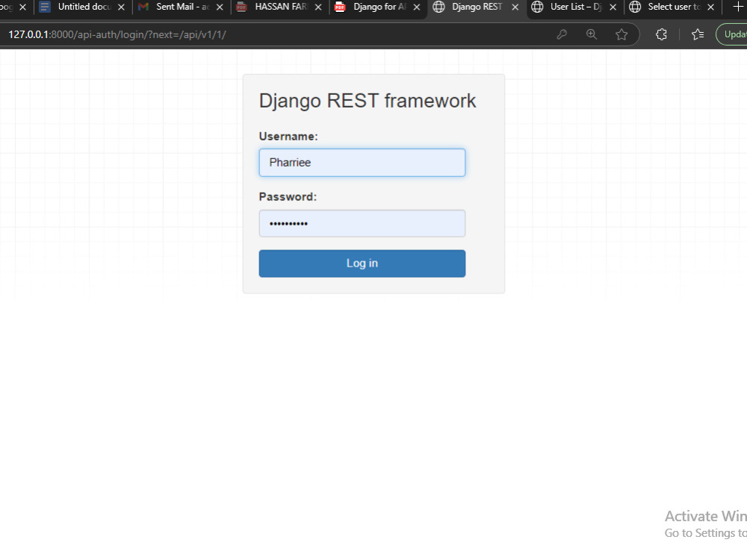Click the globe icon on Django REST tab

click(x=438, y=7)
